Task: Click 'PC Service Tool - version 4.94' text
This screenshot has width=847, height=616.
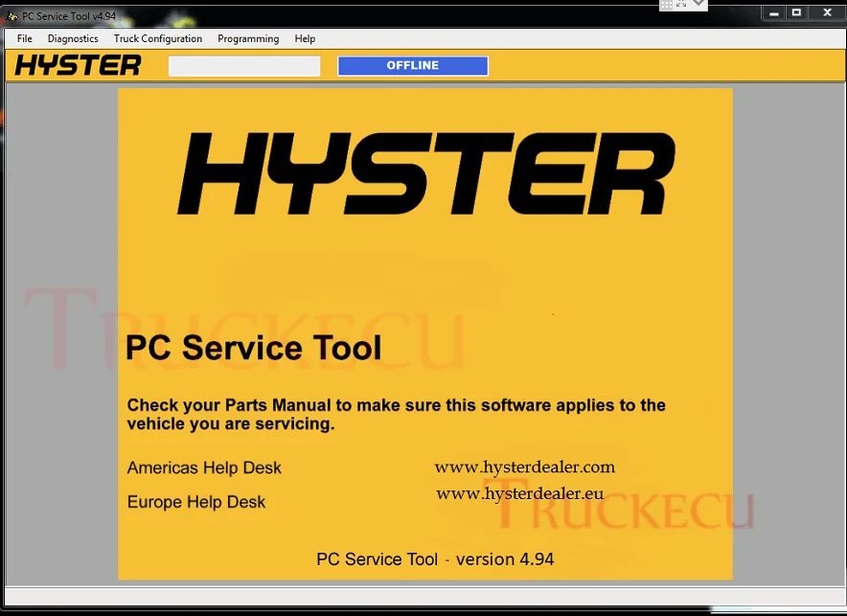Action: (435, 559)
